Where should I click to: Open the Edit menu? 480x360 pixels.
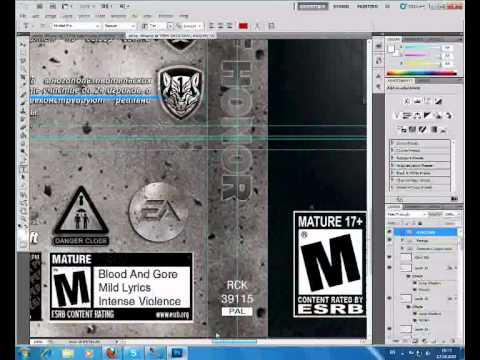pos(36,16)
